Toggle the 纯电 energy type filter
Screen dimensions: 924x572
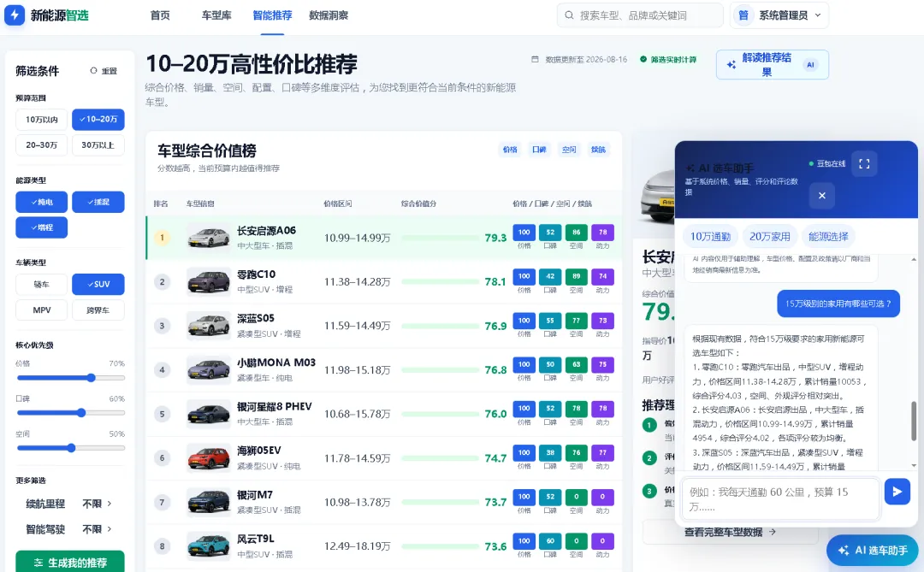[x=41, y=202]
